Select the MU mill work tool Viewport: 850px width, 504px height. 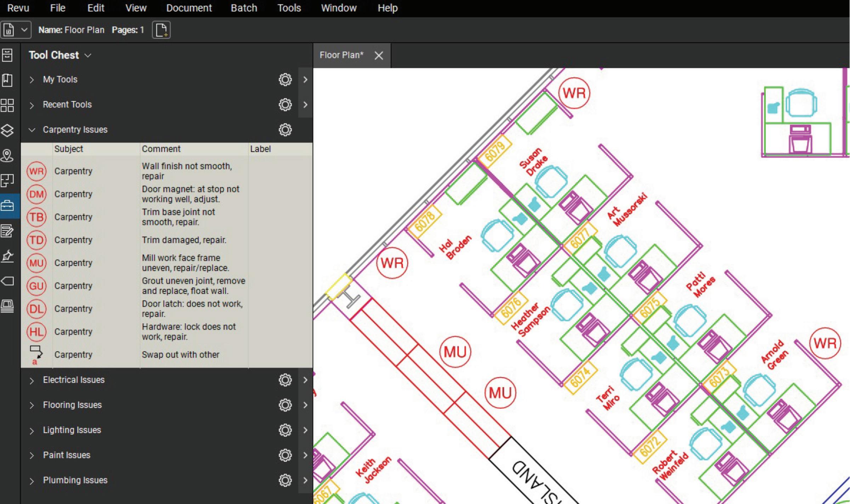(x=36, y=263)
